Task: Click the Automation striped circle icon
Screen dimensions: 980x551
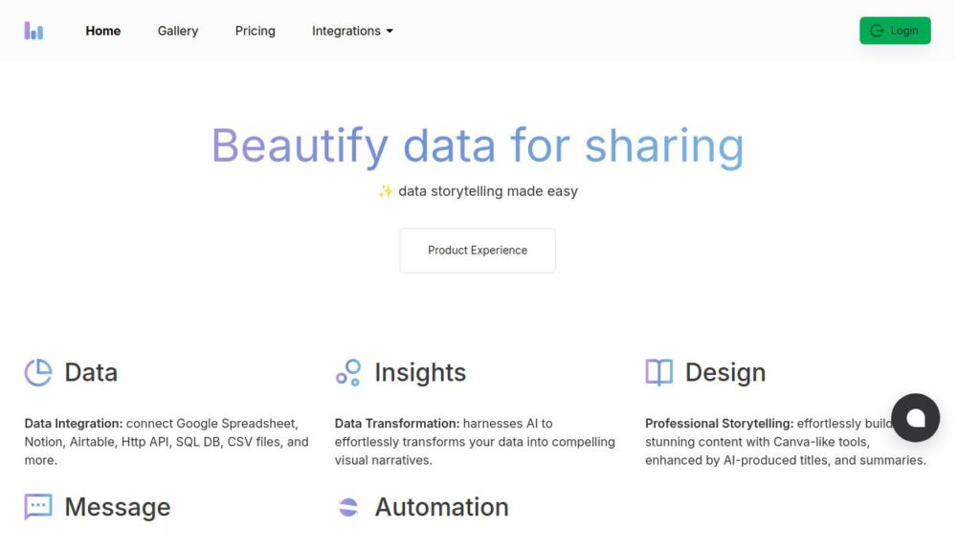Action: coord(348,507)
